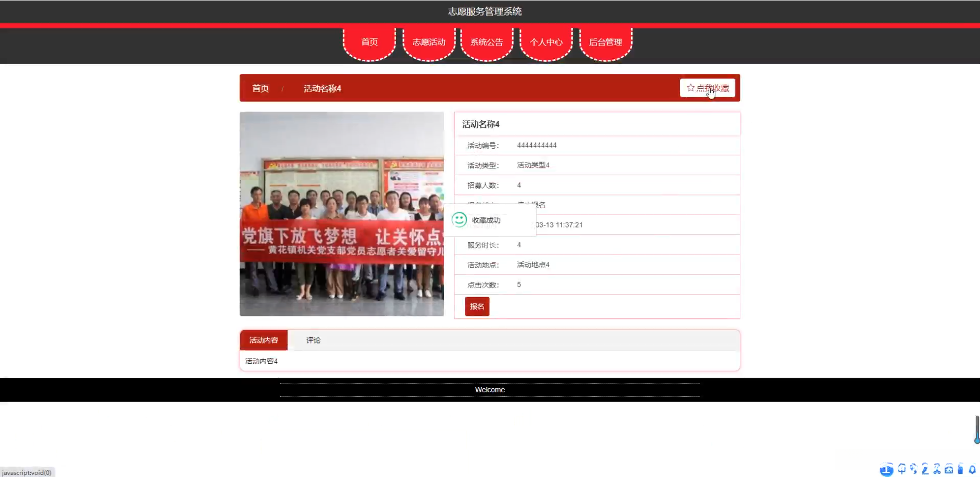Click the 收藏成功 toast message text
The height and width of the screenshot is (477, 980).
point(486,220)
